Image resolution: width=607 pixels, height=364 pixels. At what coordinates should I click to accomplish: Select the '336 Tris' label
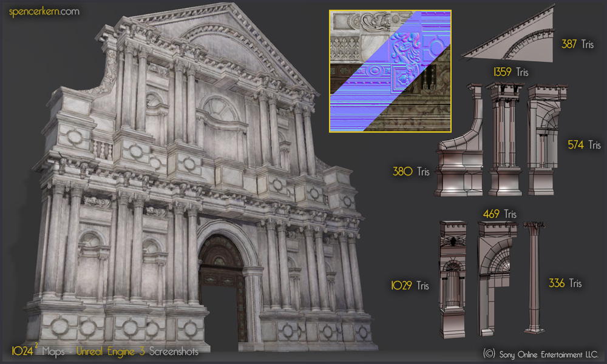pyautogui.click(x=565, y=283)
